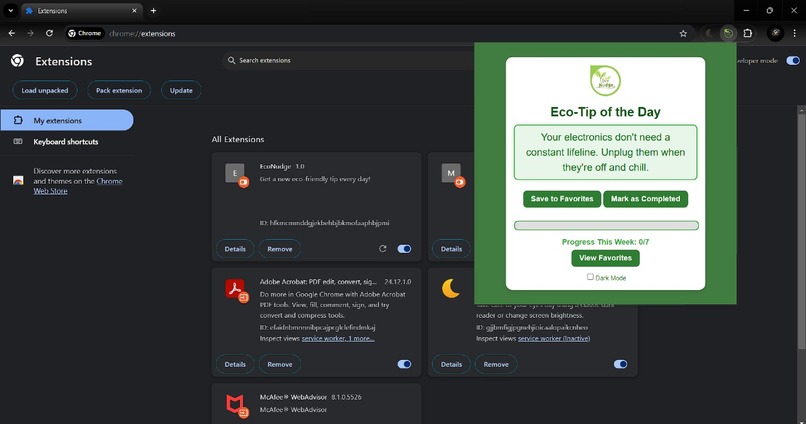Click EcoNudge extension ID text
The height and width of the screenshot is (424, 806).
coord(324,223)
